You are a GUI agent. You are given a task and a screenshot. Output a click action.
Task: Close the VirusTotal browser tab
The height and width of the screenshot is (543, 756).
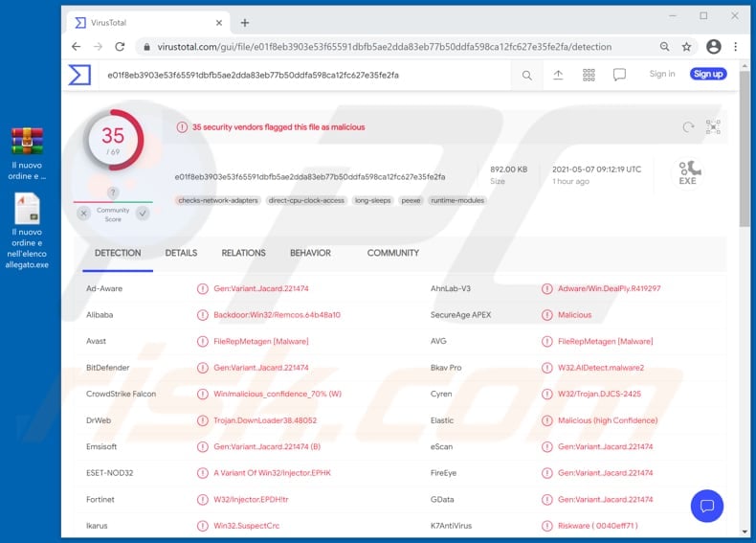pyautogui.click(x=219, y=23)
